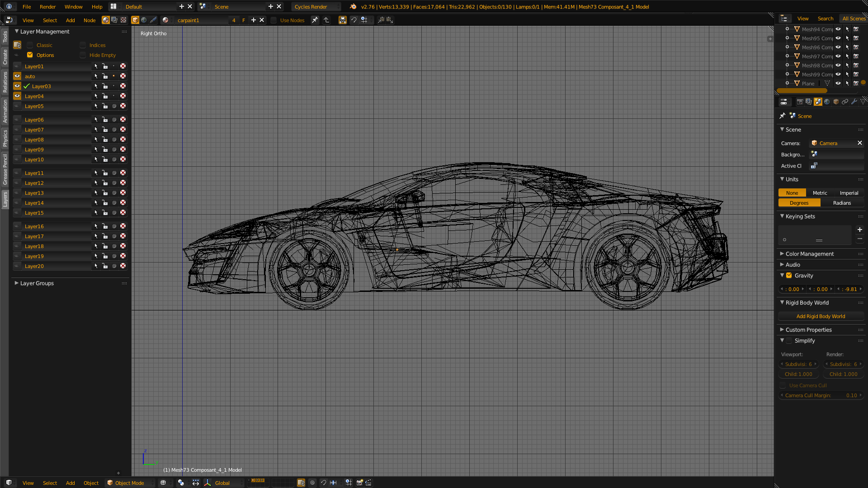Expand the Color Management panel
868x488 pixels.
coord(809,254)
